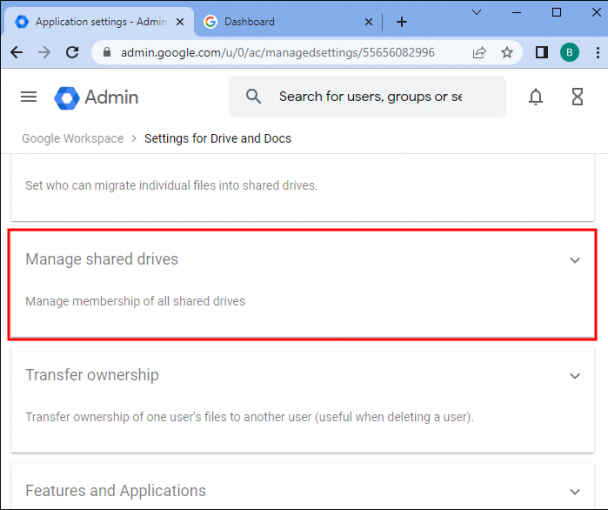Click the search magnifier icon

point(254,97)
